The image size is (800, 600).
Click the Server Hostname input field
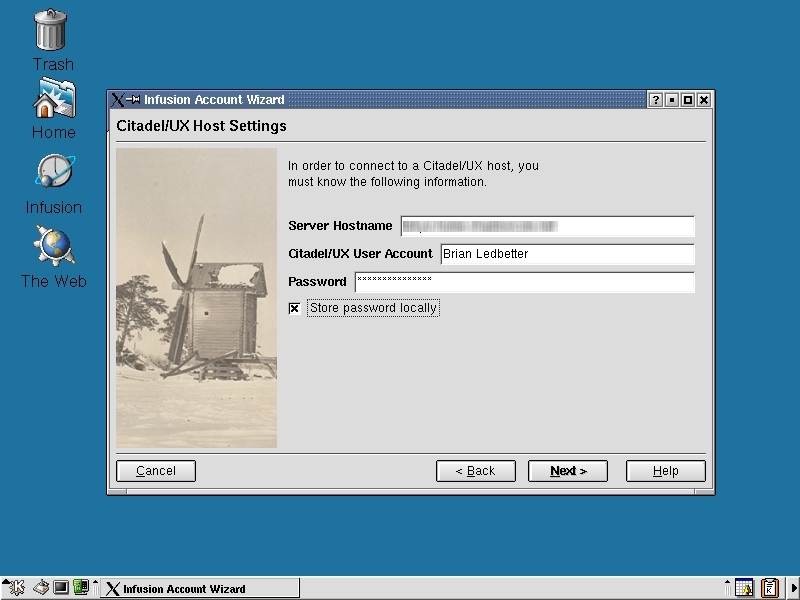tap(547, 226)
